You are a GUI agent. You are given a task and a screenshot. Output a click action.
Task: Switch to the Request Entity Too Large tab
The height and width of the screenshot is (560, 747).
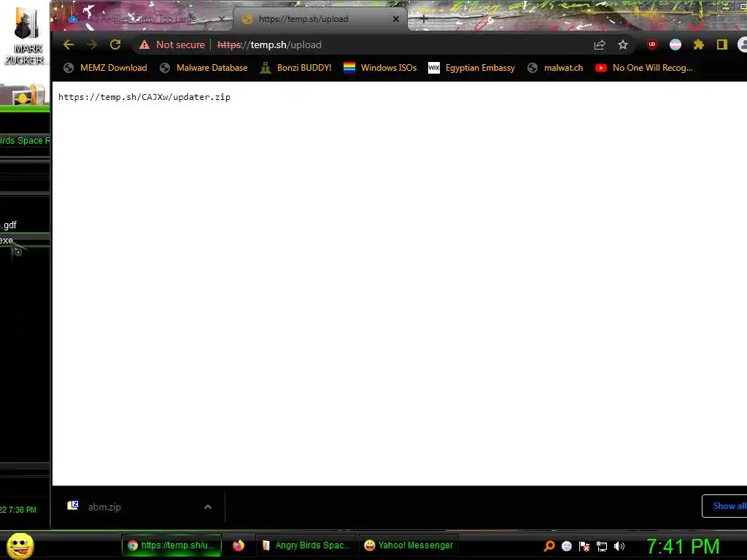tap(143, 19)
